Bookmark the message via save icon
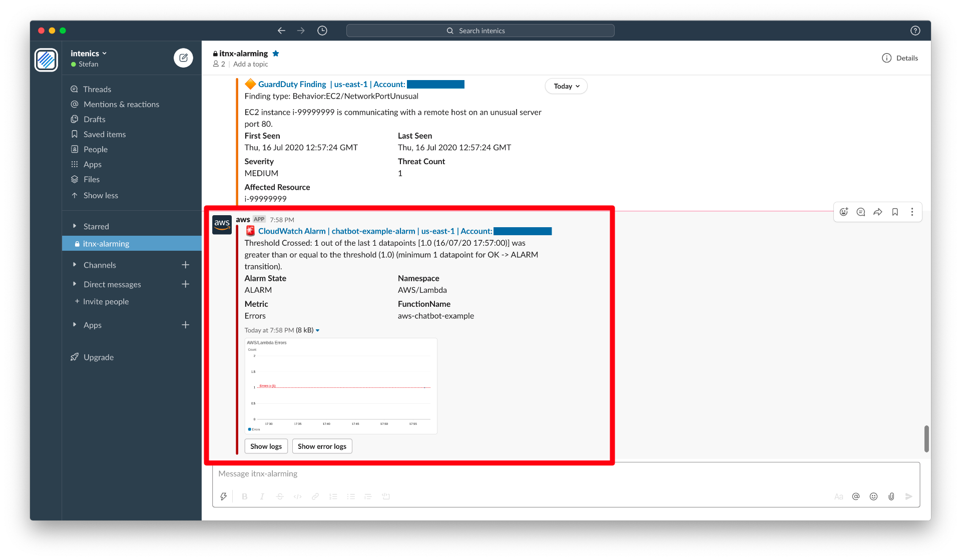This screenshot has height=560, width=961. click(x=895, y=212)
